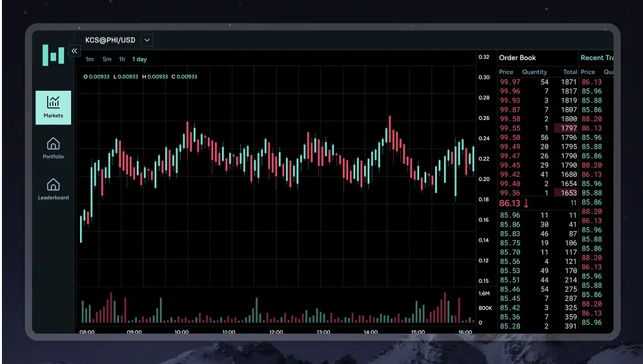643x364 pixels.
Task: Open the Portfolio page
Action: click(54, 148)
